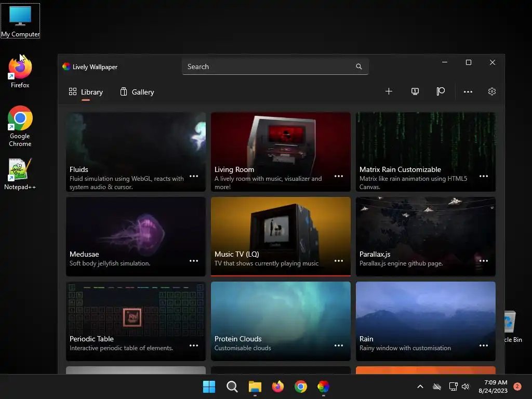Select the Medusae jellyfish thumbnail
The width and height of the screenshot is (532, 399).
pos(136,236)
